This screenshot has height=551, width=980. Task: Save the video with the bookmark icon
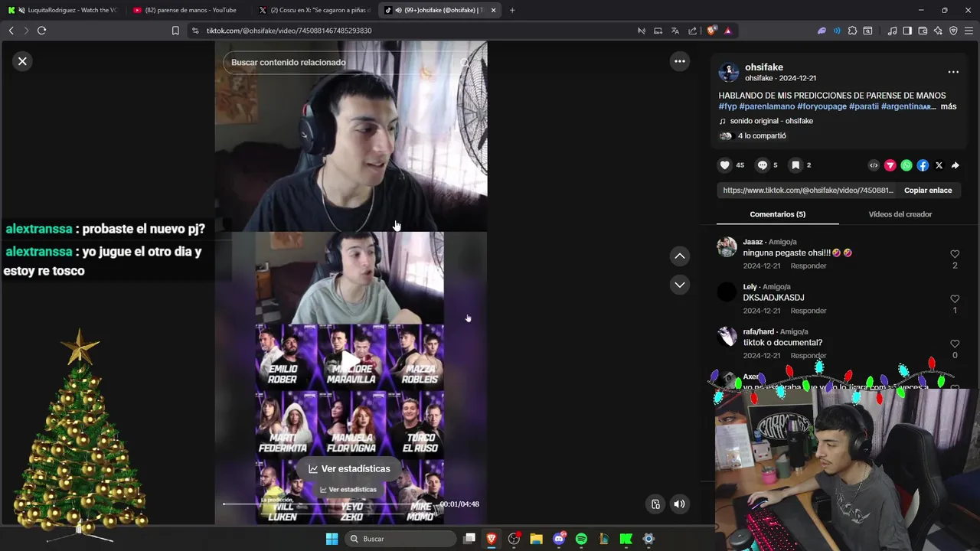click(x=795, y=165)
